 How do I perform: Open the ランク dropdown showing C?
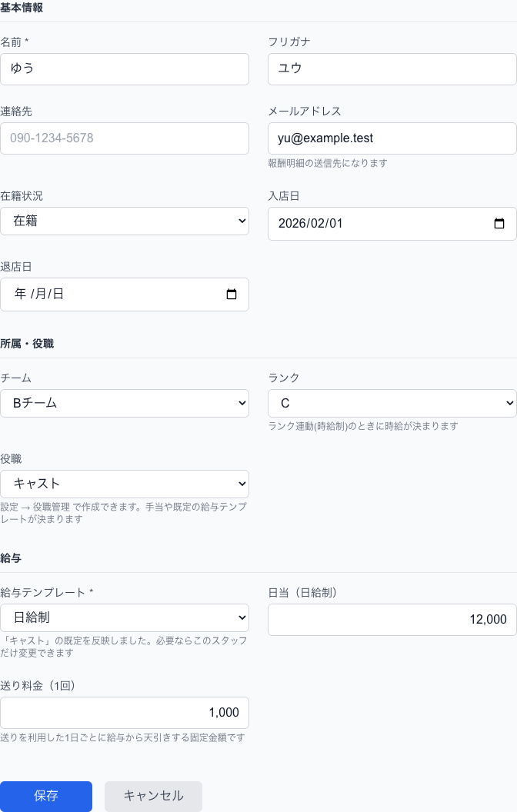tap(392, 404)
